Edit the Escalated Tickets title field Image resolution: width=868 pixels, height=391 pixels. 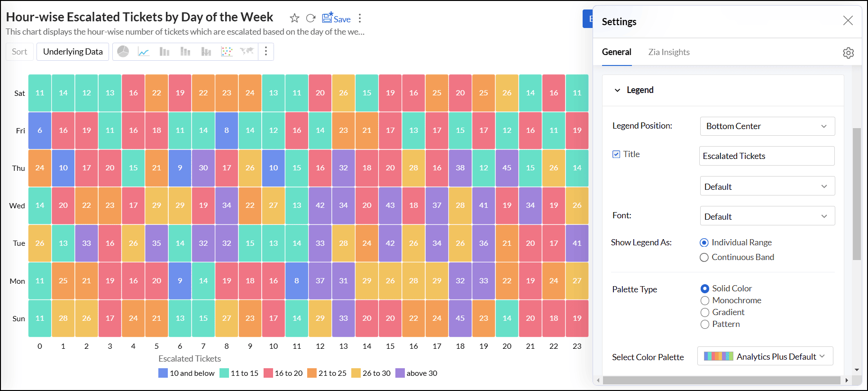pos(766,156)
